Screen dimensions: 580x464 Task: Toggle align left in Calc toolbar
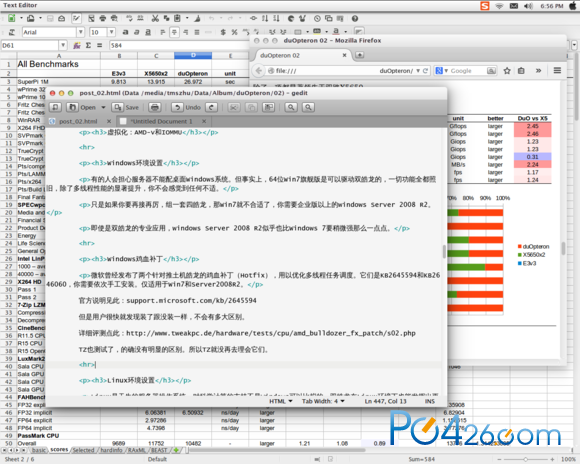pos(163,32)
